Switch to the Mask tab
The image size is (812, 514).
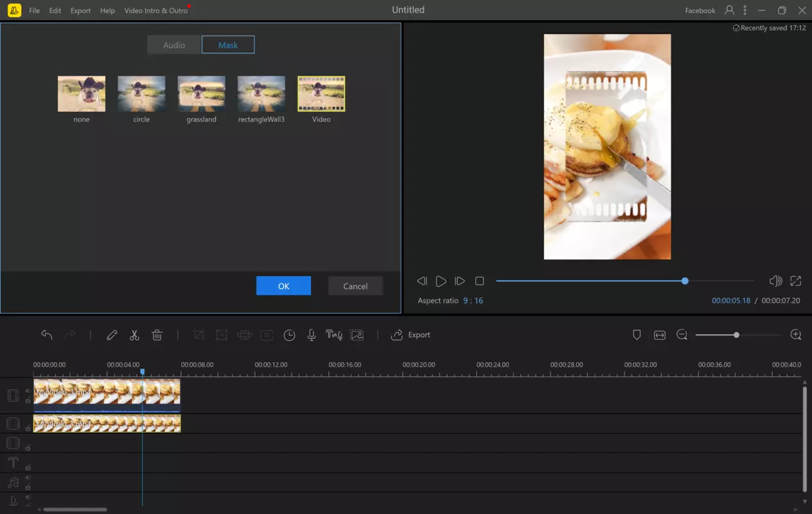click(x=228, y=45)
